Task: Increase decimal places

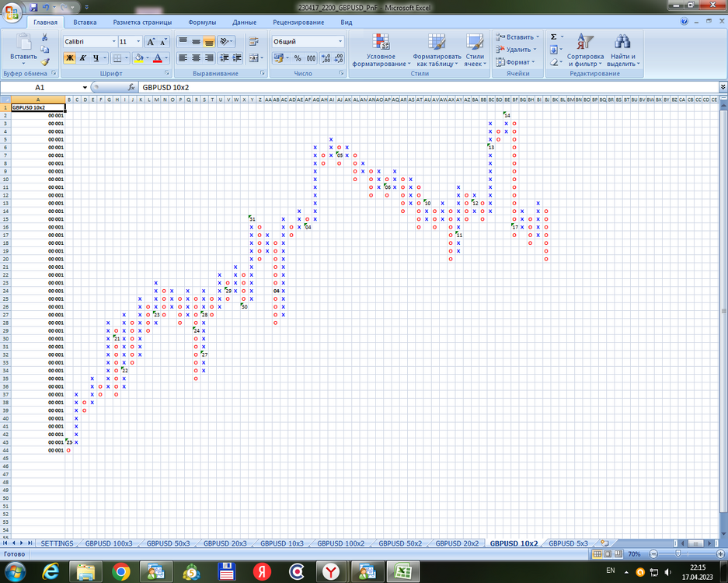Action: (326, 58)
